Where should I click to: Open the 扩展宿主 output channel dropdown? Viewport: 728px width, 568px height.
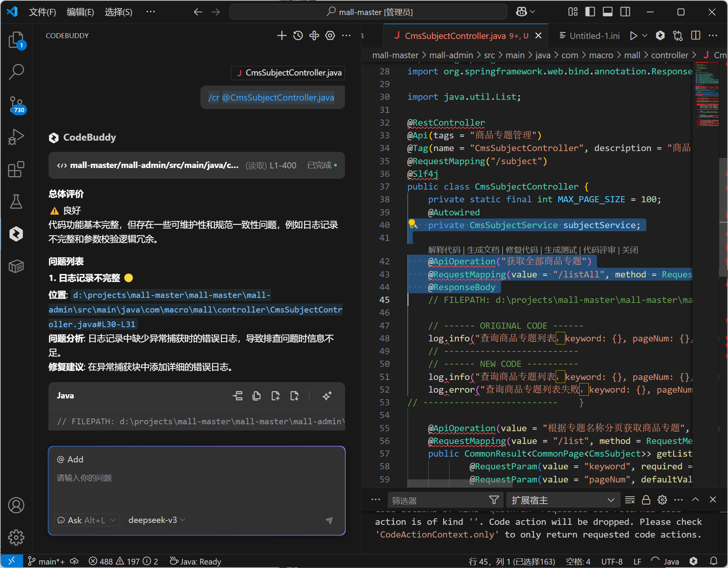coord(563,500)
